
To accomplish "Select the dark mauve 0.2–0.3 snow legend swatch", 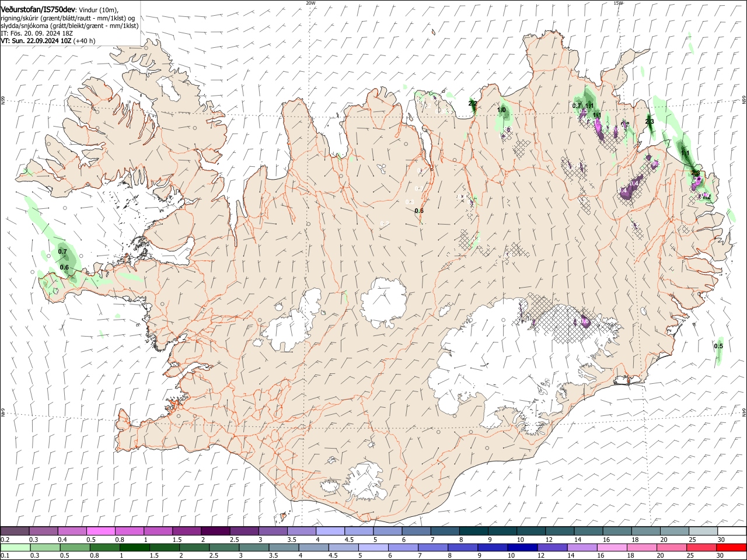I will point(15,531).
